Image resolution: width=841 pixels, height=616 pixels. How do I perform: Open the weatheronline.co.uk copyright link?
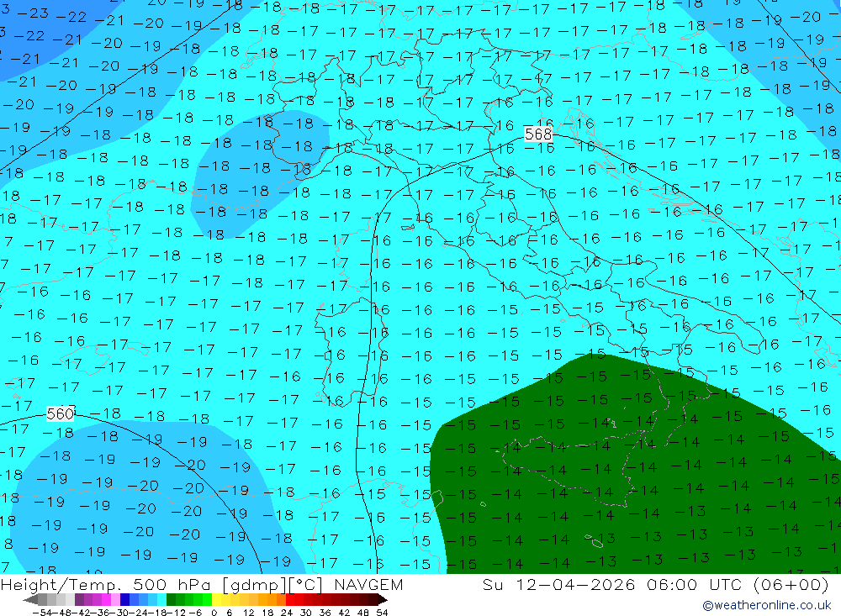point(767,605)
